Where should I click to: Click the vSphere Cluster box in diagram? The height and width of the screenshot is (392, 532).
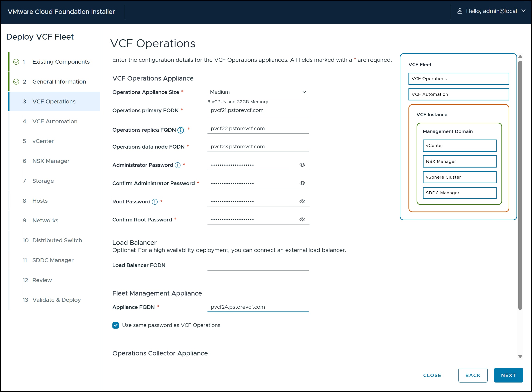(x=459, y=177)
